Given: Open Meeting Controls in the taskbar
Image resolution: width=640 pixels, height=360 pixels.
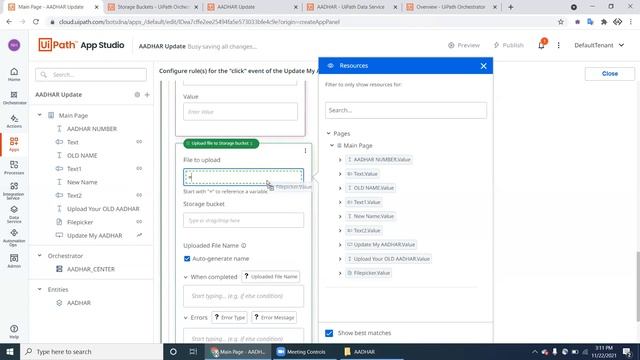Looking at the screenshot, I should [x=301, y=351].
